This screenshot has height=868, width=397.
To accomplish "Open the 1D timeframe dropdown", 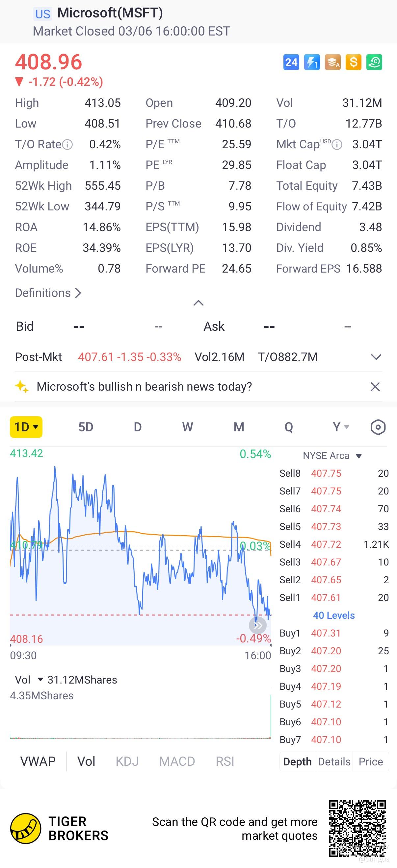I will (x=26, y=427).
